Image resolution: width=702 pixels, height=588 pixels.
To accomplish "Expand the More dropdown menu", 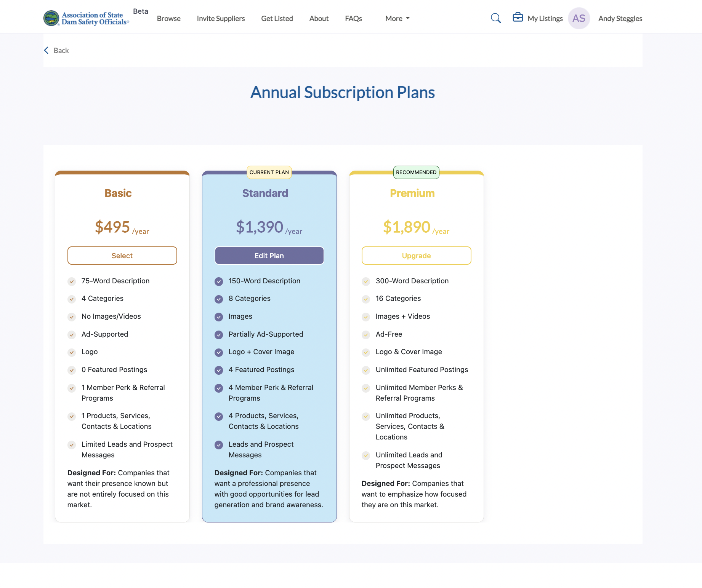I will click(x=397, y=18).
